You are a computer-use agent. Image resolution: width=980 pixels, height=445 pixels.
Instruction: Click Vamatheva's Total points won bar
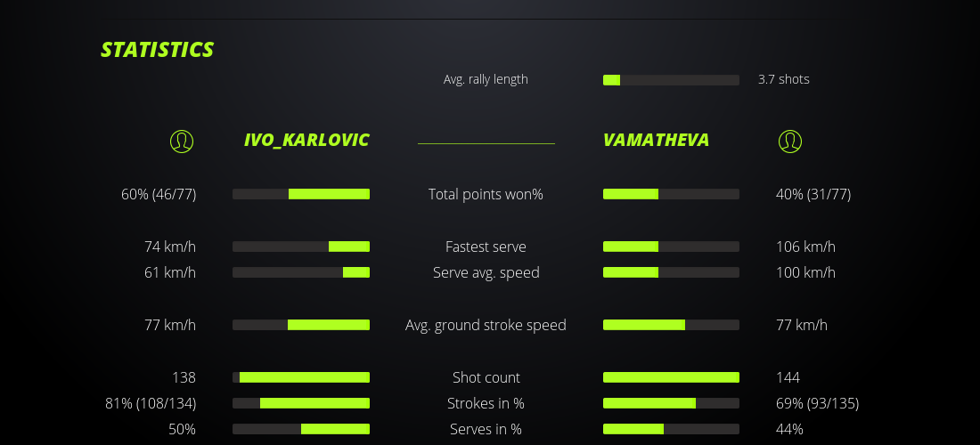tap(671, 194)
